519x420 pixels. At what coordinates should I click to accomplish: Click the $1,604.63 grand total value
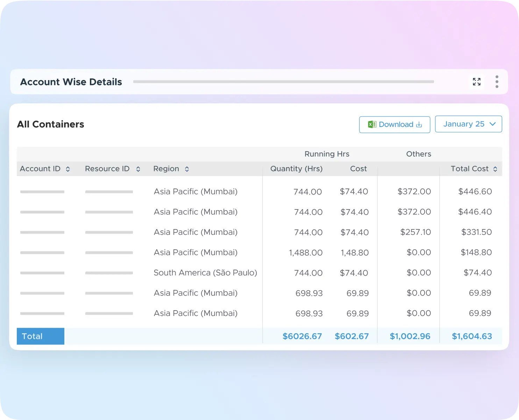point(472,336)
